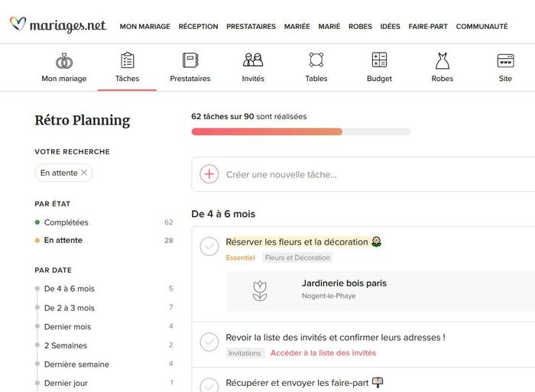Open the Site webpage icon
The height and width of the screenshot is (392, 535).
pyautogui.click(x=505, y=60)
